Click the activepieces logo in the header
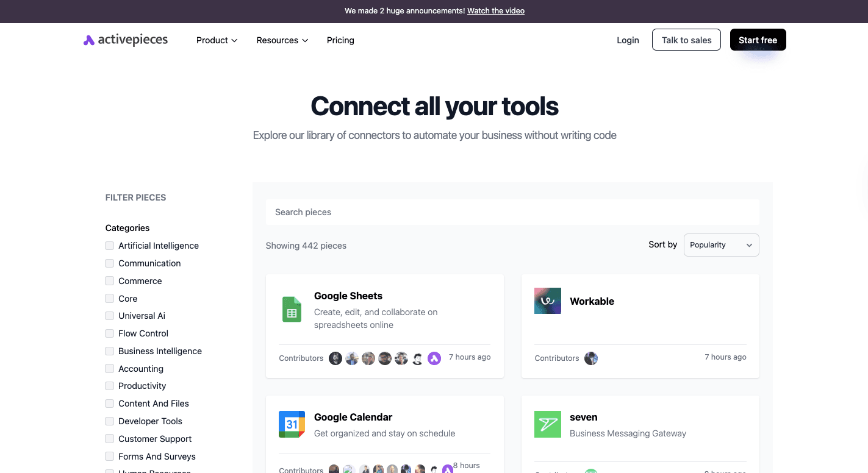Viewport: 868px width, 473px height. coord(126,40)
